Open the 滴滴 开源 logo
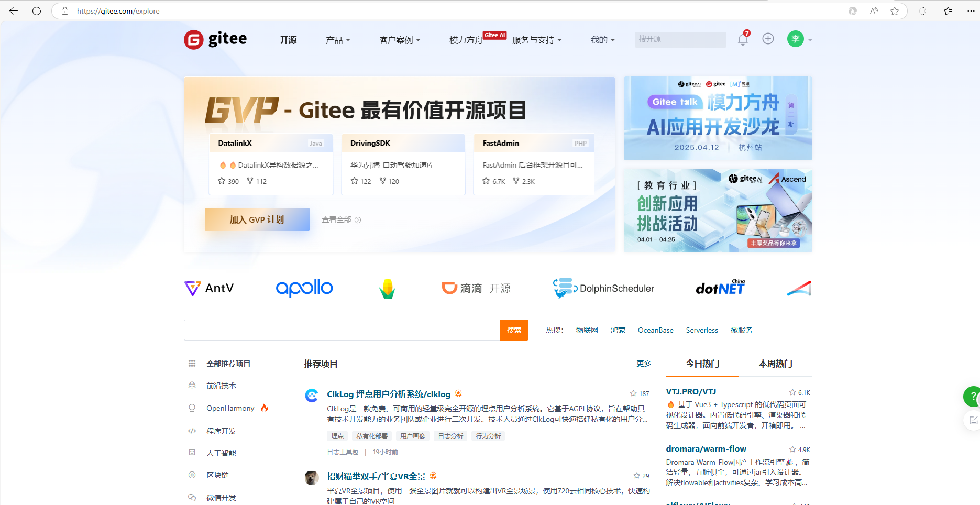 [x=476, y=288]
